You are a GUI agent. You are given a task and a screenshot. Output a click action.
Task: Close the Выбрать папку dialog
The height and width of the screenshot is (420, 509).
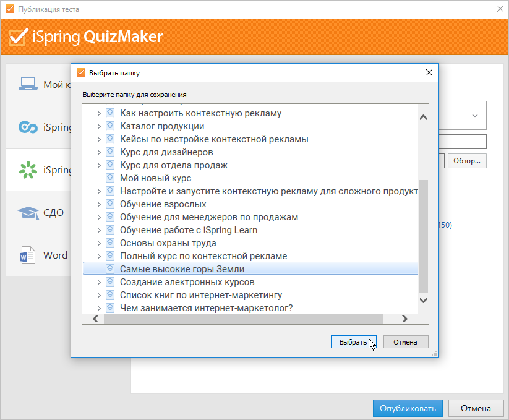(x=429, y=72)
